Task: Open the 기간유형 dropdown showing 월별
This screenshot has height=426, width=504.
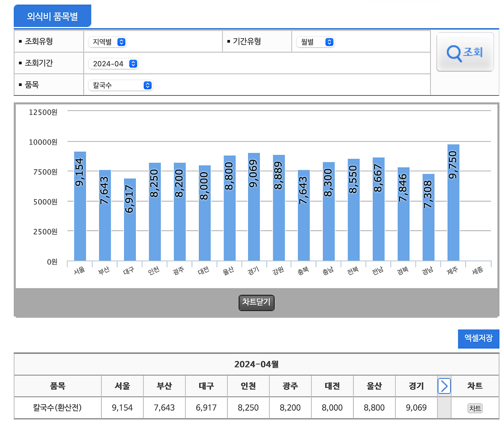Action: coord(315,42)
